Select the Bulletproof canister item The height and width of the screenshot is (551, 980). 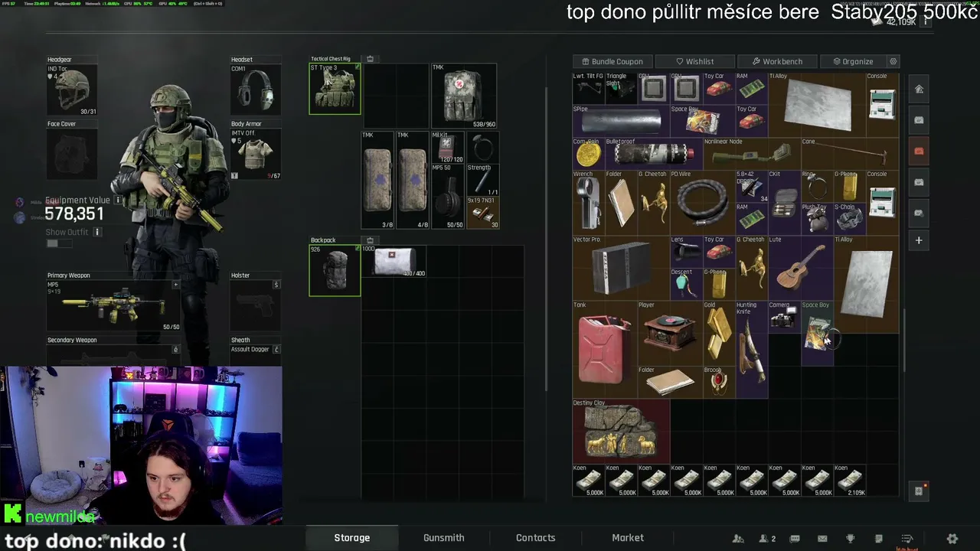point(654,154)
